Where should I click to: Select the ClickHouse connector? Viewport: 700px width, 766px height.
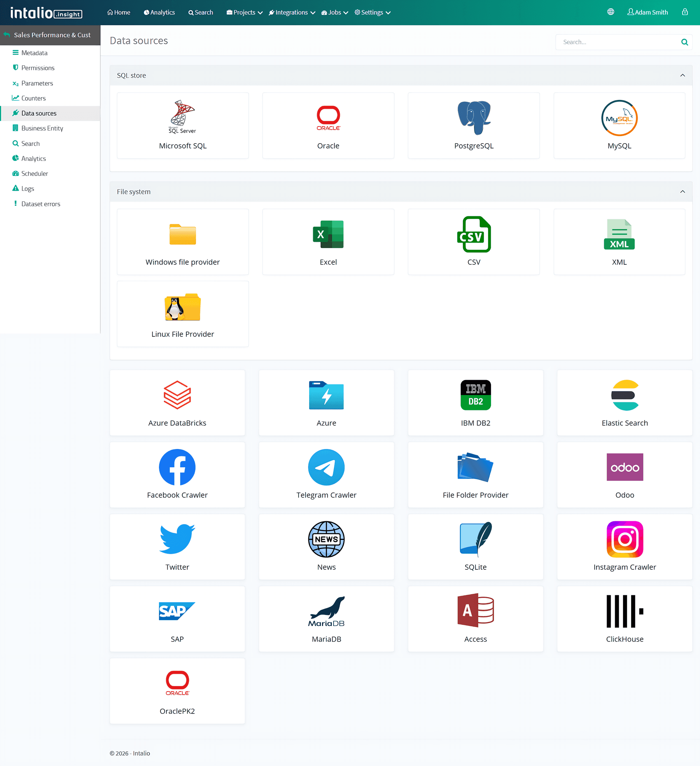point(625,619)
